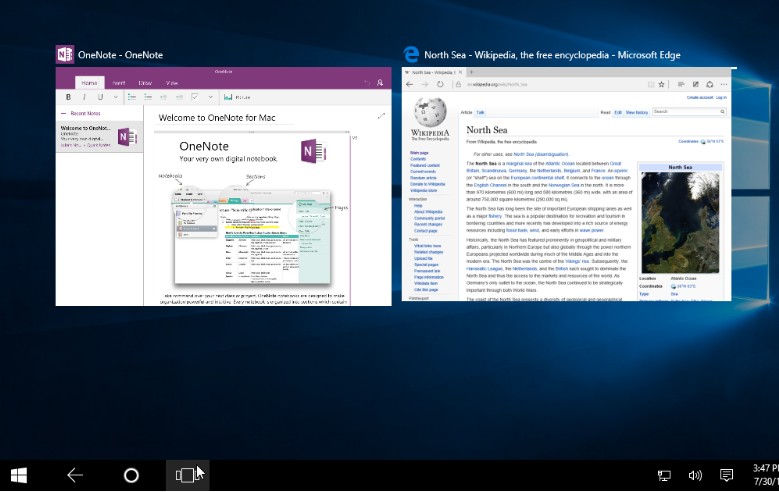Image resolution: width=779 pixels, height=492 pixels.
Task: Click the blue Edge logo beside title
Action: (x=411, y=55)
